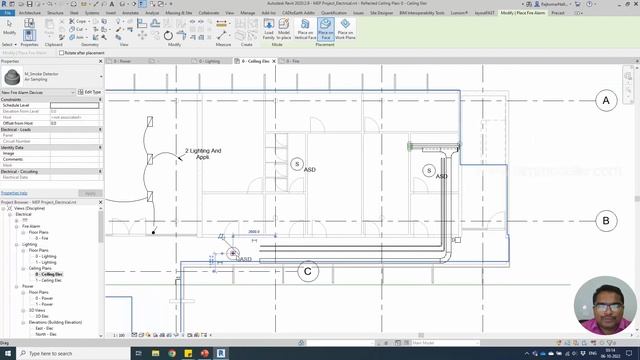Click Model In-place button
This screenshot has width=640, height=360.
tap(284, 29)
